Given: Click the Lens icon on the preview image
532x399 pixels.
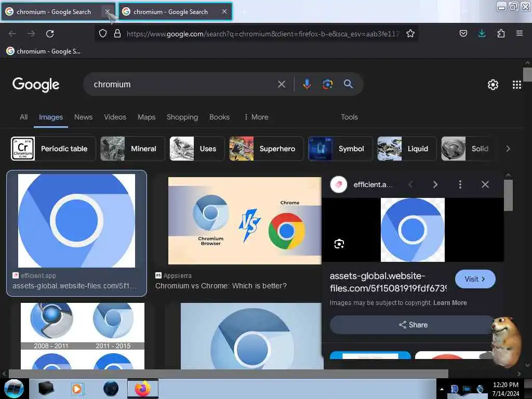Looking at the screenshot, I should pyautogui.click(x=339, y=244).
